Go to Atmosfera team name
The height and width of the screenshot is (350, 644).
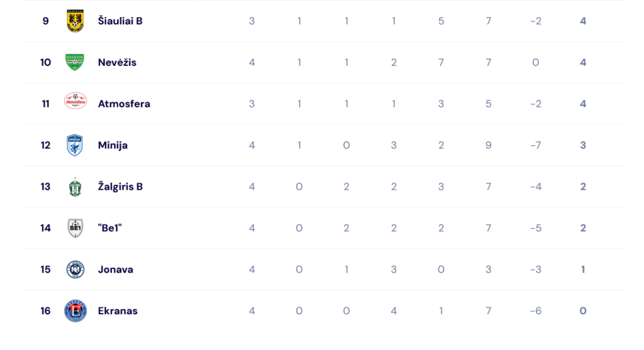point(124,104)
